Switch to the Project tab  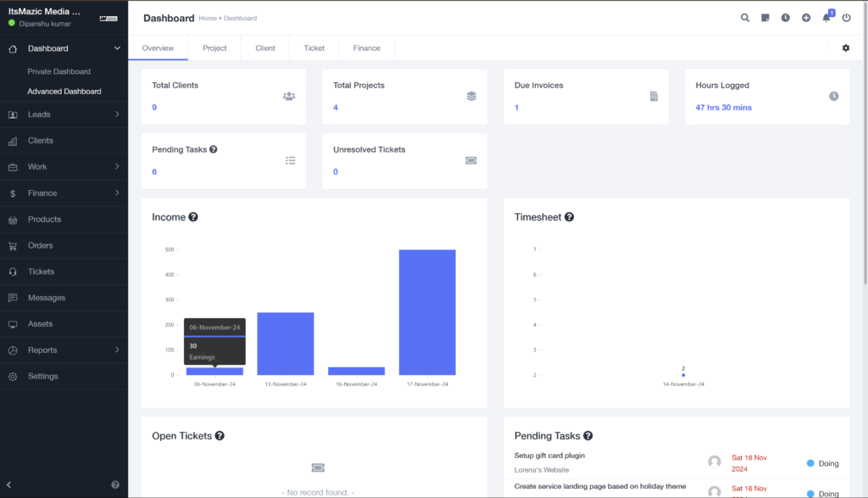214,48
